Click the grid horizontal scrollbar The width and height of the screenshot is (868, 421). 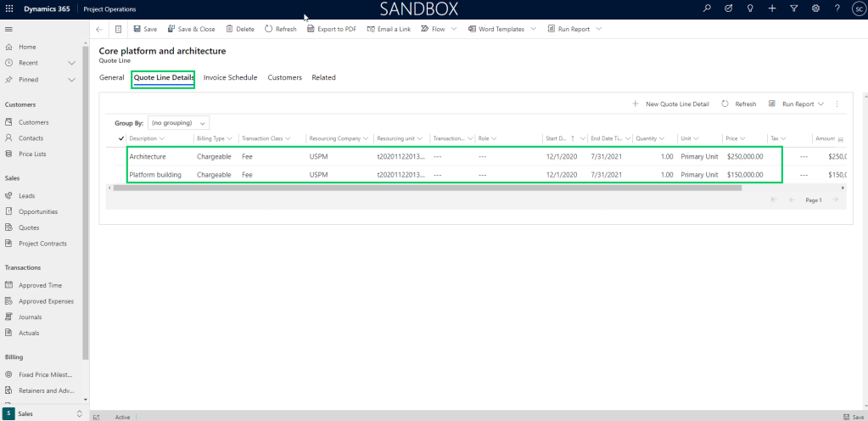coord(424,188)
